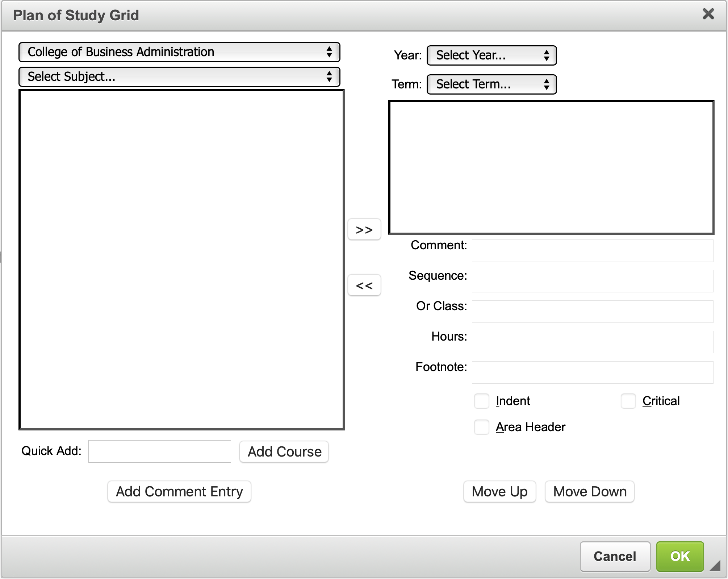Click the >> move-right arrow button
This screenshot has height=579, width=728.
click(x=364, y=229)
